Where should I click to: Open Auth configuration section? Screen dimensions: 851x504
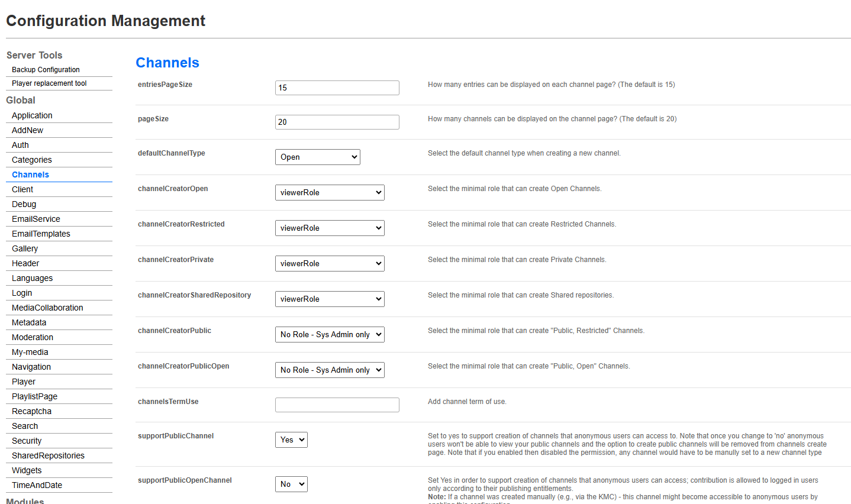point(20,145)
